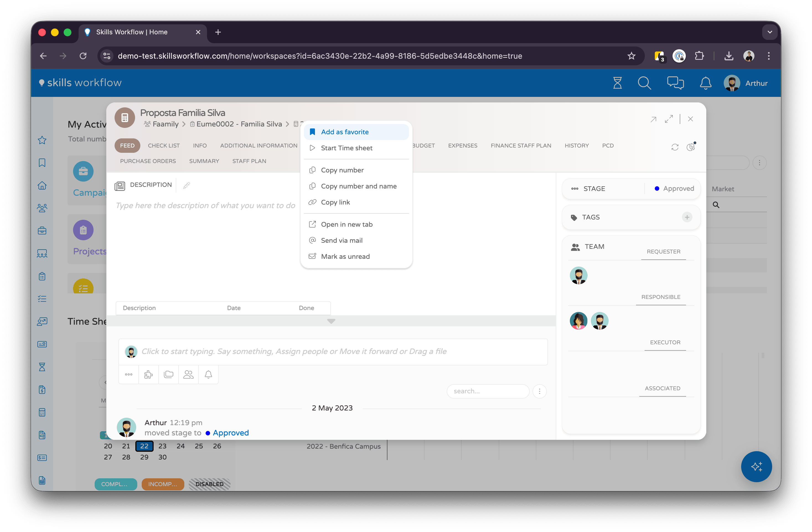Open the chat messages icon in header
The width and height of the screenshot is (812, 532).
675,83
